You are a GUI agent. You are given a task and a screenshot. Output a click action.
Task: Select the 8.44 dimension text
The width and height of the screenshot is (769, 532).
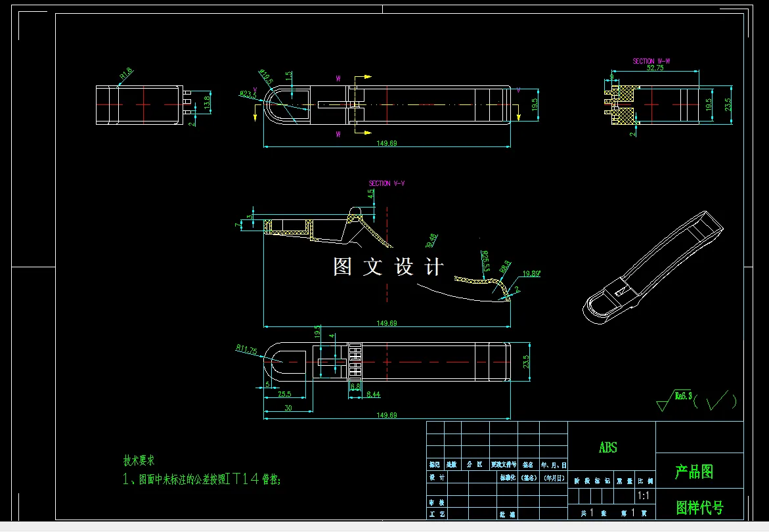click(373, 393)
